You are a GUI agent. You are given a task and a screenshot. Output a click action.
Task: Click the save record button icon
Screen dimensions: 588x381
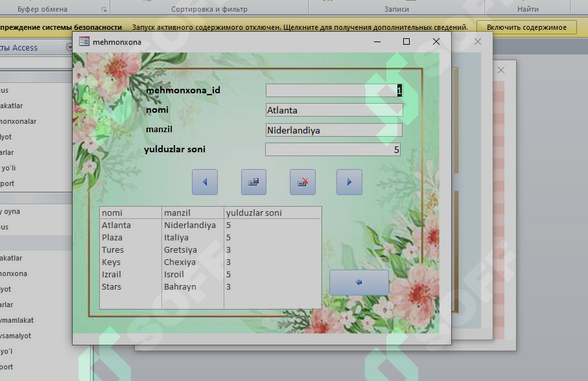[253, 182]
